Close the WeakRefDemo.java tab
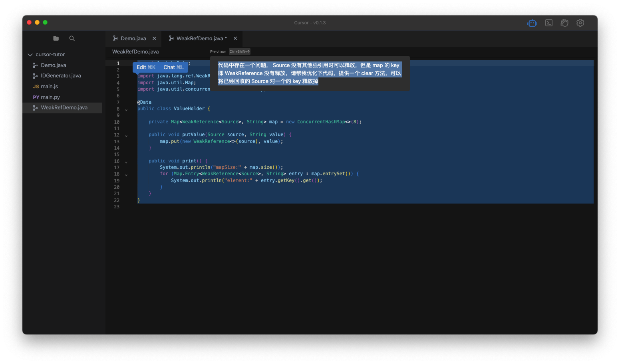 (x=235, y=39)
